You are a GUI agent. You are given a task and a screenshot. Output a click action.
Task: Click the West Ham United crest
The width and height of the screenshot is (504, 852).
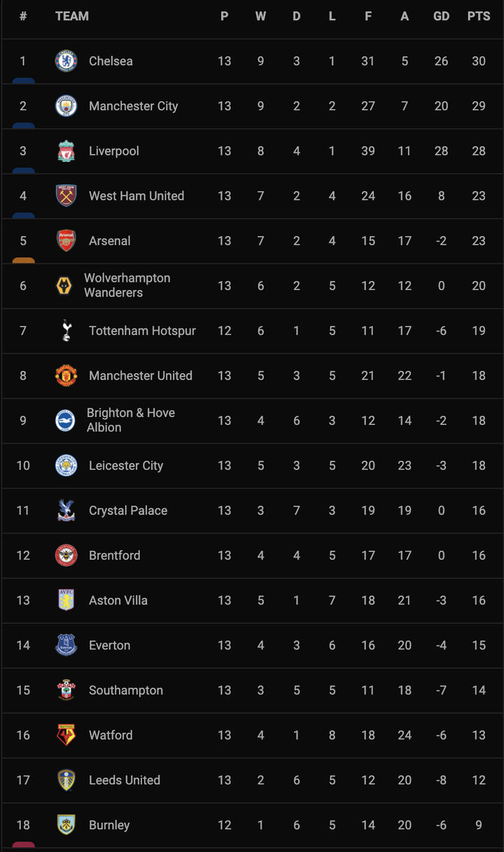(66, 195)
